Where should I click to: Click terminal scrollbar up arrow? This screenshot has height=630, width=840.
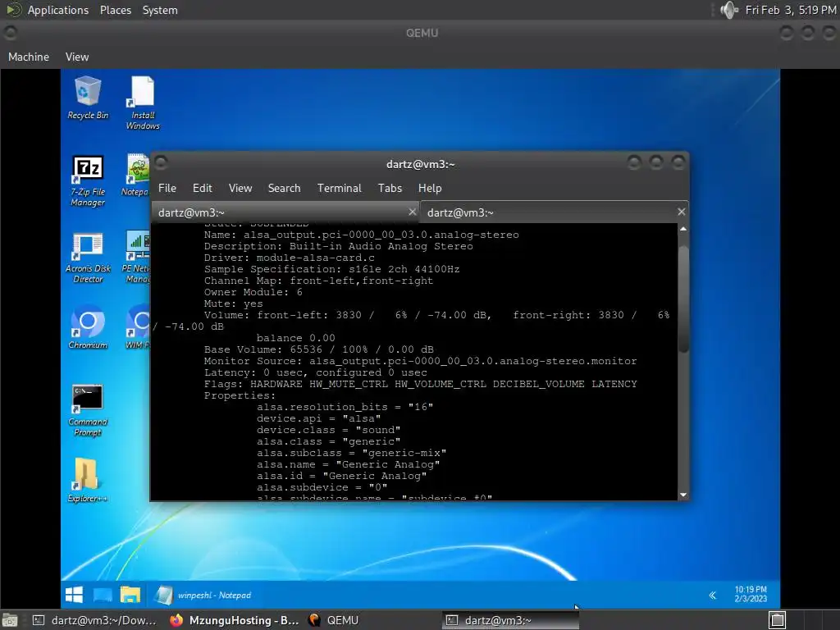(x=683, y=229)
